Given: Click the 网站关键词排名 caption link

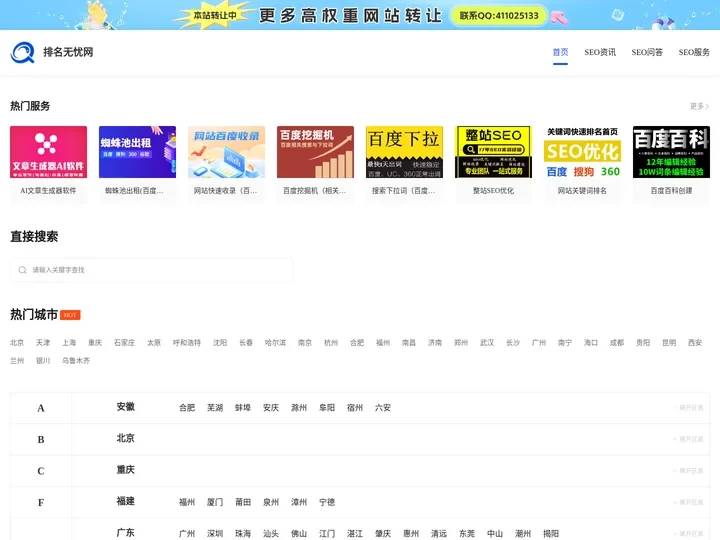Looking at the screenshot, I should click(582, 191).
